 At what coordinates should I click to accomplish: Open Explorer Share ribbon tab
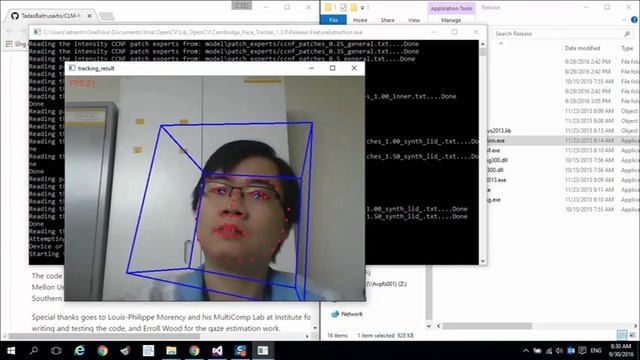point(387,20)
